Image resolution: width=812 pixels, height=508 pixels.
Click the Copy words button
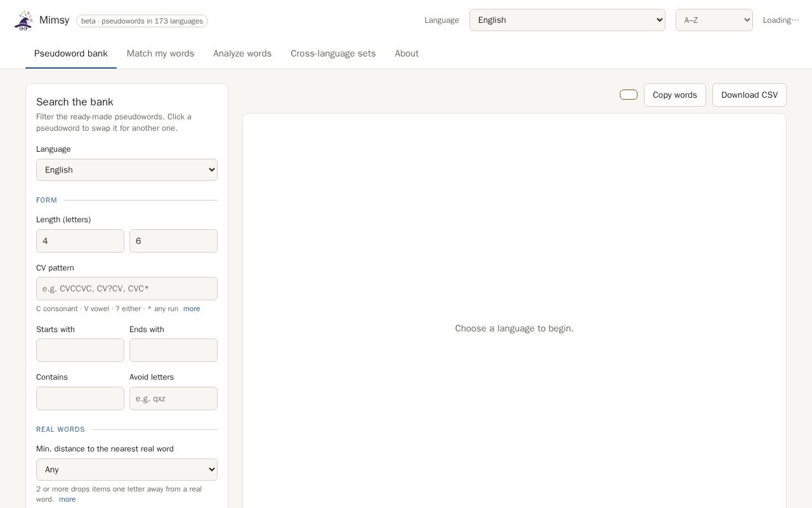675,95
